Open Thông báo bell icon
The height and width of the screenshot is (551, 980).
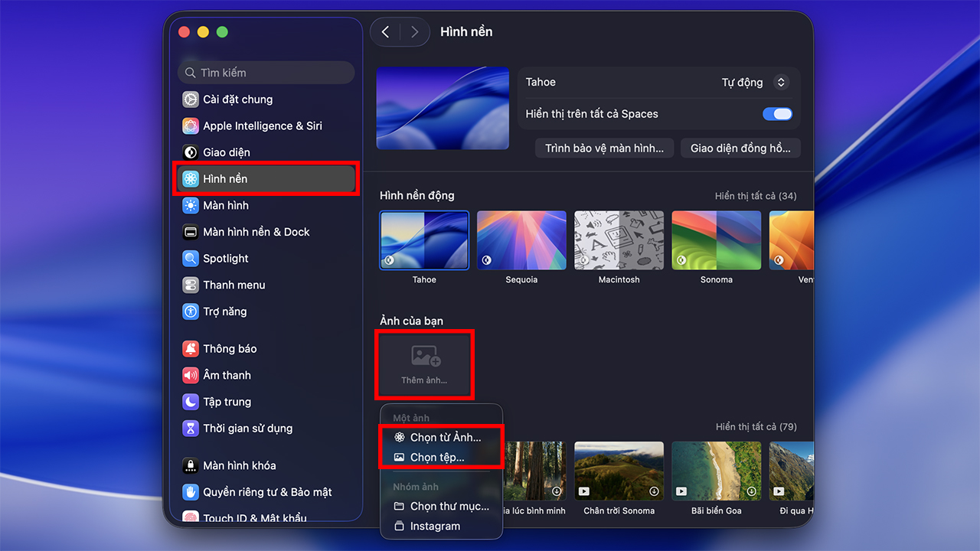(x=191, y=349)
